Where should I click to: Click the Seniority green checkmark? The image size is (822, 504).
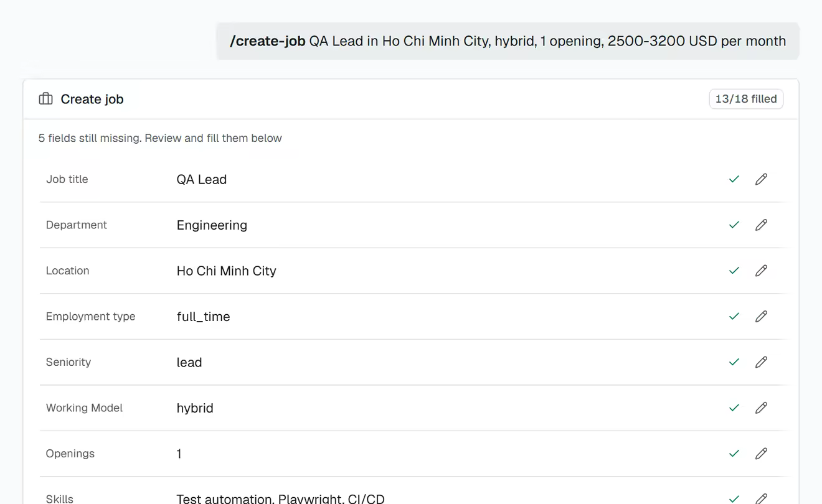coord(734,362)
